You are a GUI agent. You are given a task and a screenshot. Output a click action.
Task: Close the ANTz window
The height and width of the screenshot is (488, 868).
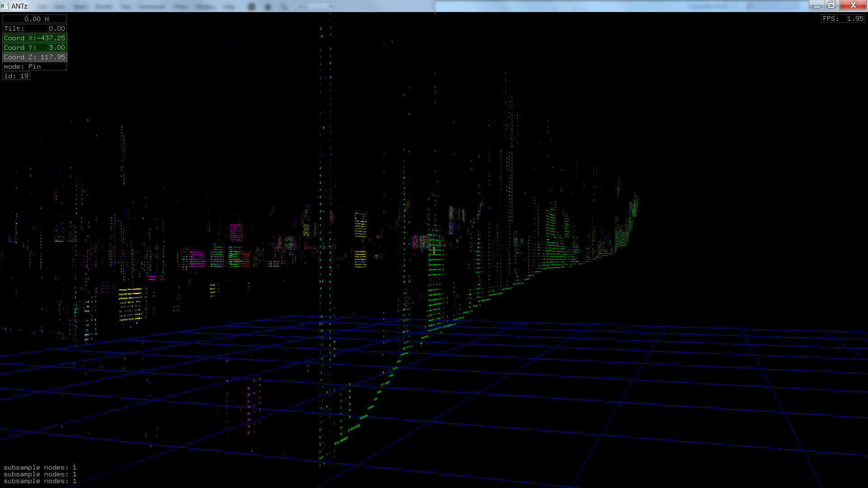[853, 5]
